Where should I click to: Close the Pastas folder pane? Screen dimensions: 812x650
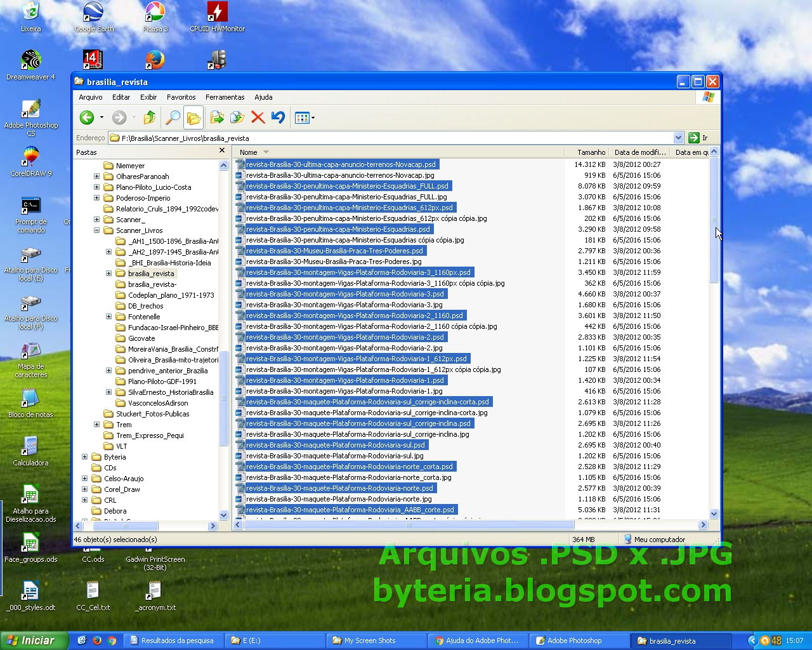222,151
